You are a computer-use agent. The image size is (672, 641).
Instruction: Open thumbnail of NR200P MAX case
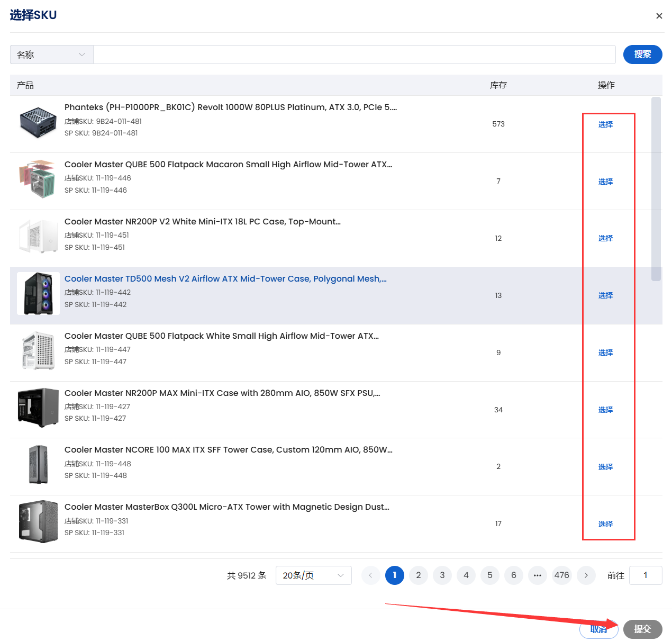click(x=38, y=408)
